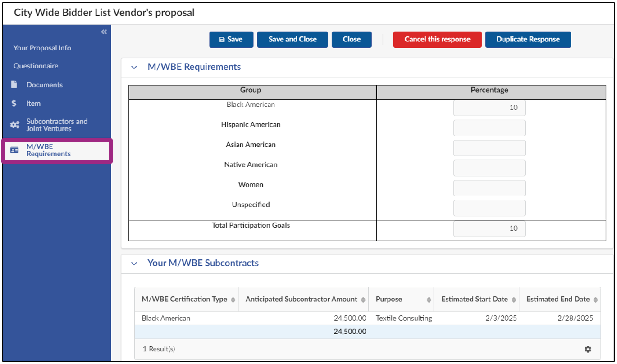
Task: Collapse the sidebar using the double-chevron icon
Action: pyautogui.click(x=104, y=32)
